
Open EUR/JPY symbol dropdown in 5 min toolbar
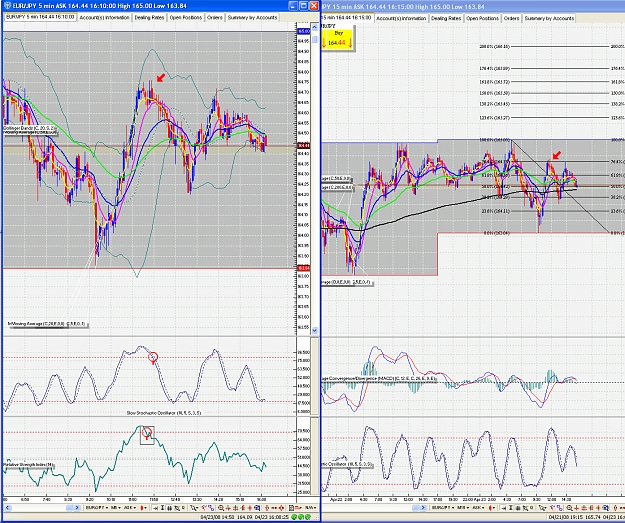coord(97,508)
